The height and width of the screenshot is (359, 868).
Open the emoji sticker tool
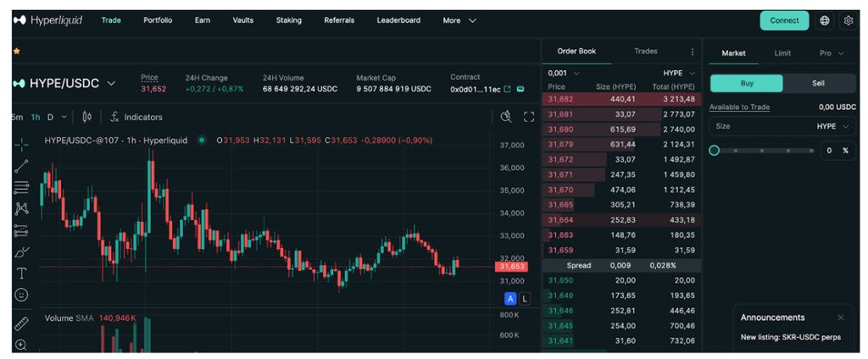[21, 295]
